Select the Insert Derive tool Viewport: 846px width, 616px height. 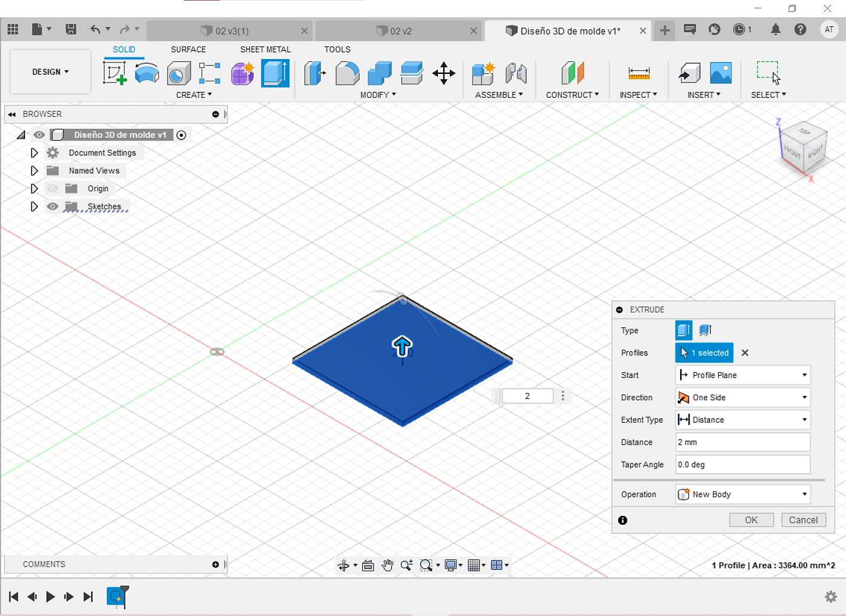[x=689, y=73]
